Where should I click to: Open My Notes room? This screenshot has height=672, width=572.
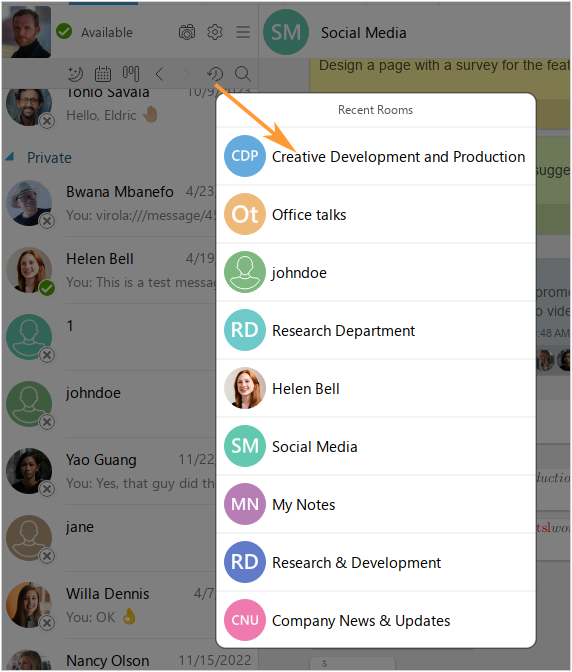point(376,504)
